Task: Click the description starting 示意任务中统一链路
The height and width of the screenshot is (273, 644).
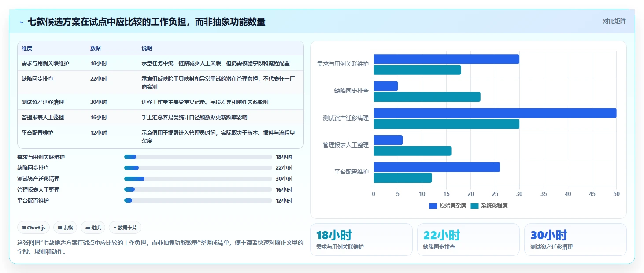Action: pyautogui.click(x=215, y=63)
